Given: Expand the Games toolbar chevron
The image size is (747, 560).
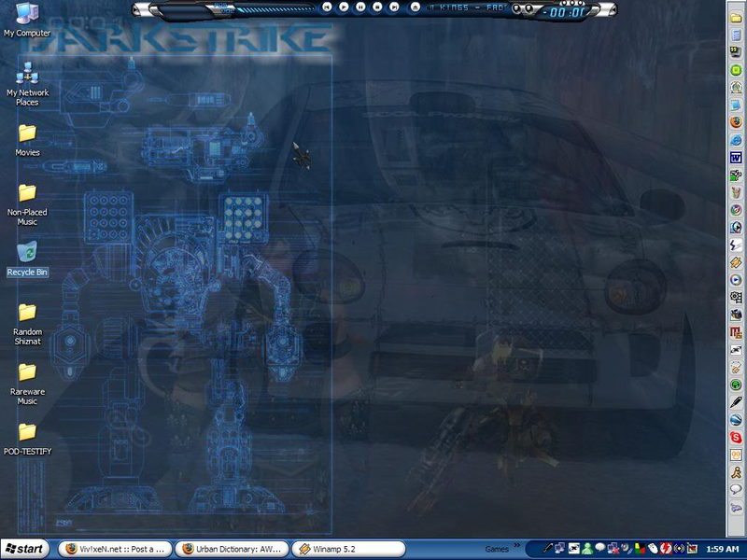Looking at the screenshot, I should [517, 545].
